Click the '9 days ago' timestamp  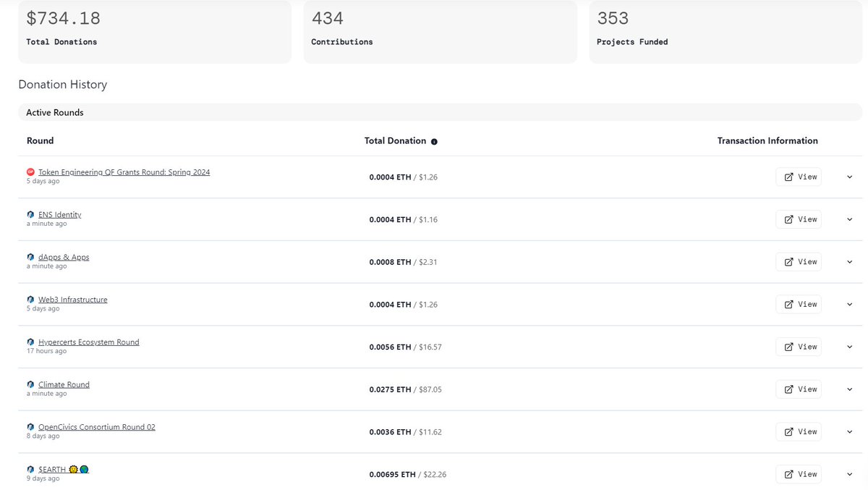point(43,478)
